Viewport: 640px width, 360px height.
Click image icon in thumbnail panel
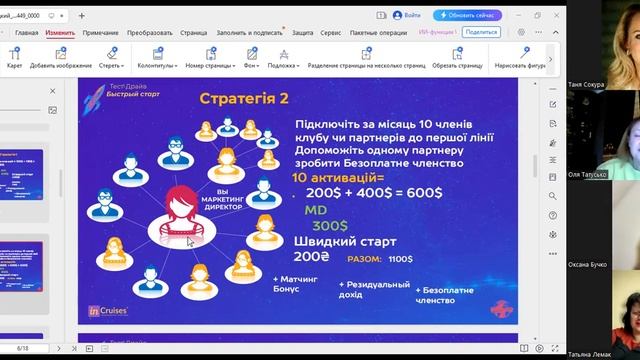(x=53, y=110)
